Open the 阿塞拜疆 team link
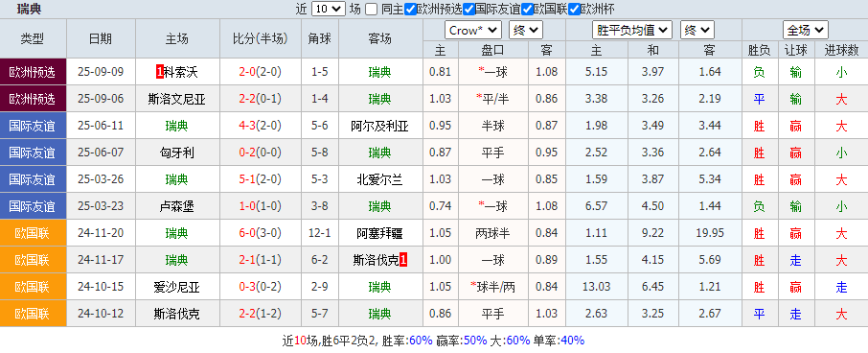 pyautogui.click(x=379, y=234)
